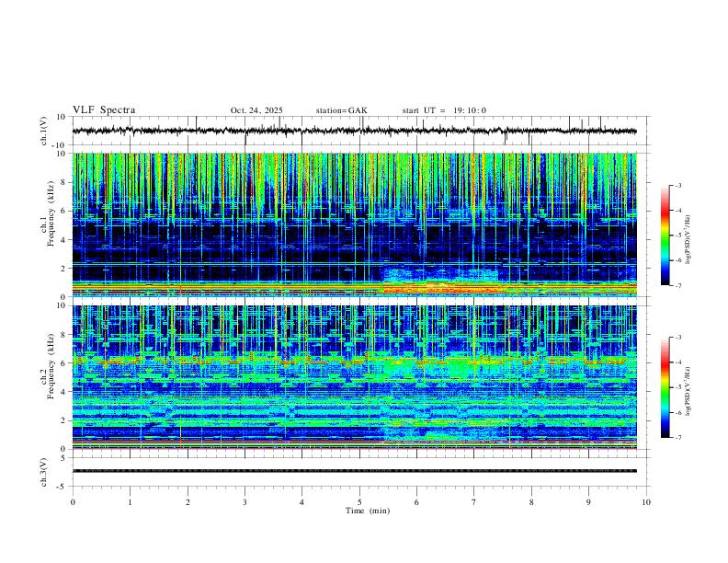Click the ch.2 spectrogram panel
Image resolution: width=728 pixels, height=563 pixels.
point(354,377)
